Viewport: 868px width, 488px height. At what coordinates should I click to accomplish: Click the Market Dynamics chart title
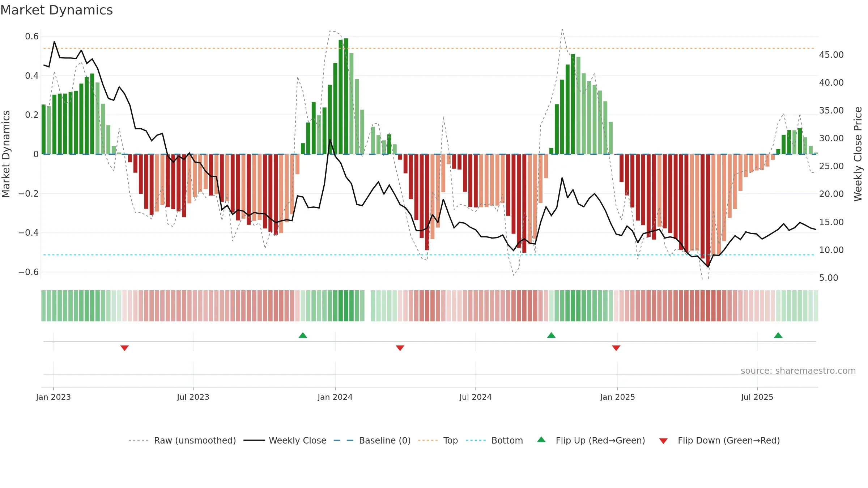tap(57, 10)
